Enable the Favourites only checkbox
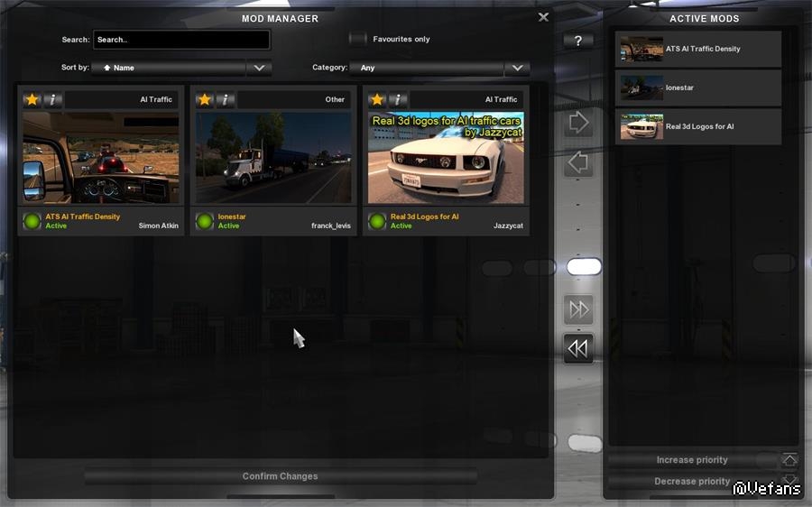 coord(357,39)
